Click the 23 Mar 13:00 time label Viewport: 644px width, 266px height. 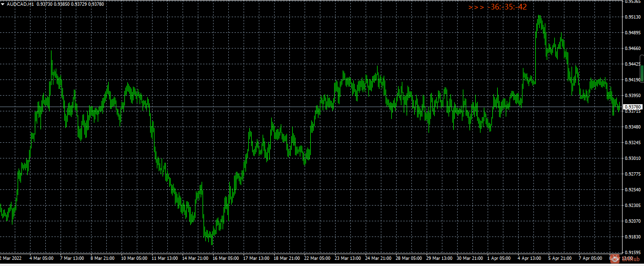pyautogui.click(x=348, y=258)
